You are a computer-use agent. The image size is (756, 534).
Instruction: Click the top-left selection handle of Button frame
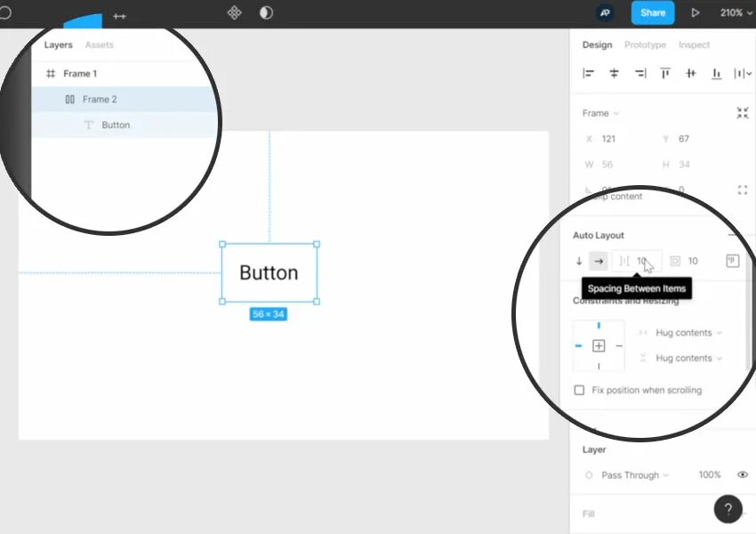coord(222,244)
